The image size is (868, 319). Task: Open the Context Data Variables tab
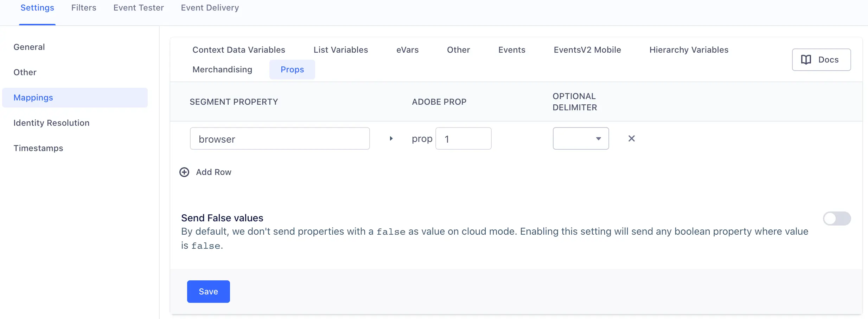click(239, 50)
